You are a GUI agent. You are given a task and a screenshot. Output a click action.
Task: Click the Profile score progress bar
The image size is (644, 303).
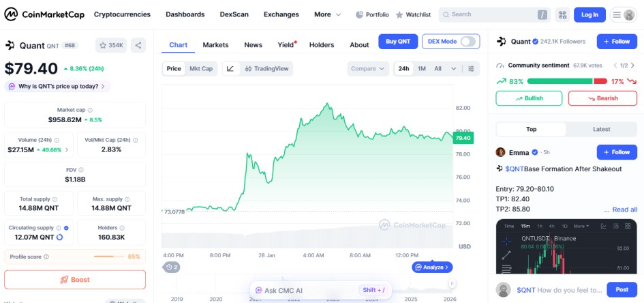pyautogui.click(x=108, y=257)
